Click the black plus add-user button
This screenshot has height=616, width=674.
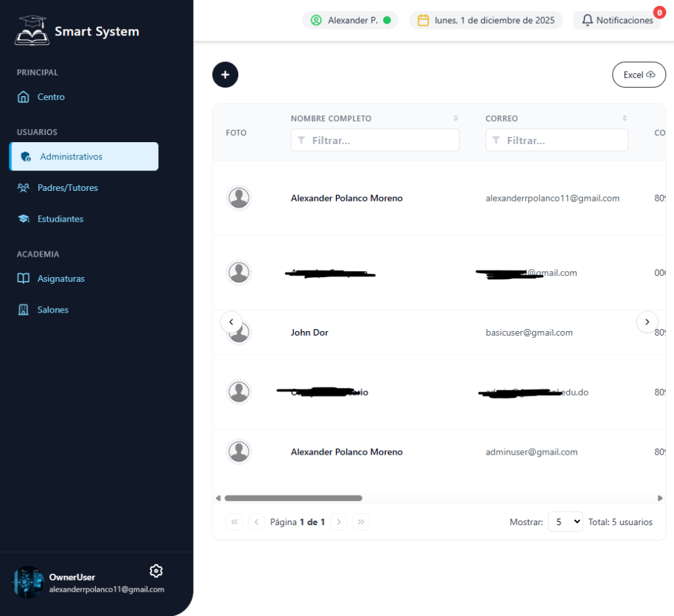(225, 75)
